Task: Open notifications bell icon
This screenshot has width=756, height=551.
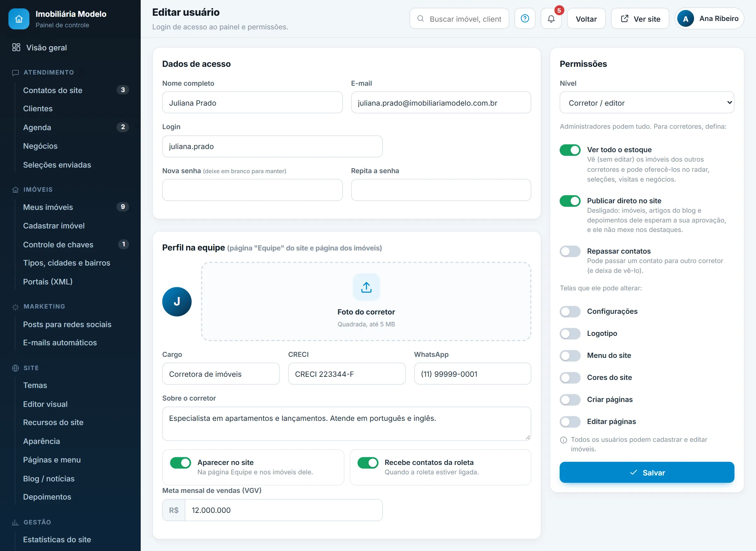Action: tap(551, 19)
